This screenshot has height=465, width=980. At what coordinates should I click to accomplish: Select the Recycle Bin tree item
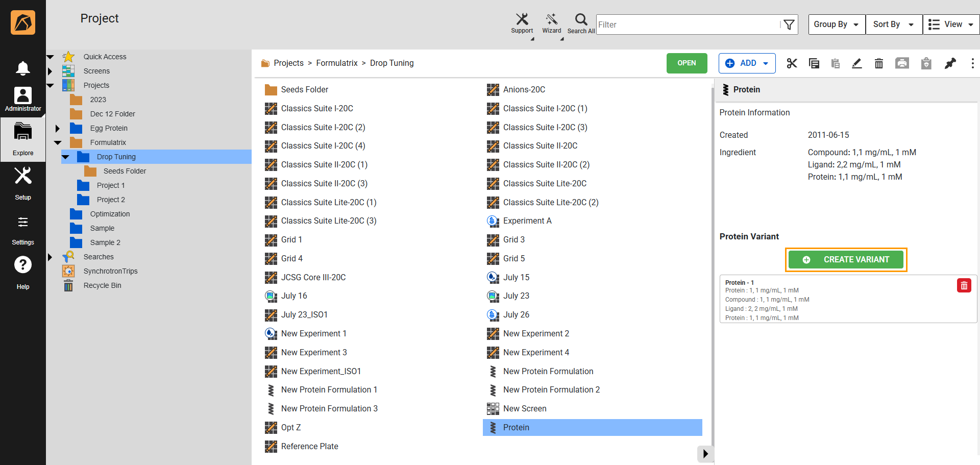click(x=102, y=285)
